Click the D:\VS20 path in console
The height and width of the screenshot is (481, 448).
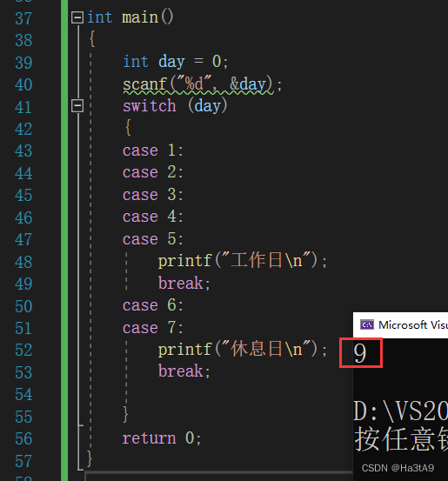coord(400,411)
